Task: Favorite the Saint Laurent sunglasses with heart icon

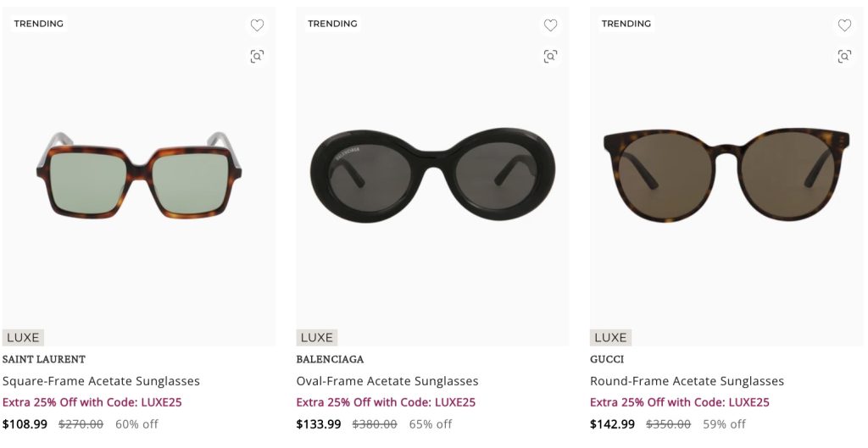Action: 257,25
